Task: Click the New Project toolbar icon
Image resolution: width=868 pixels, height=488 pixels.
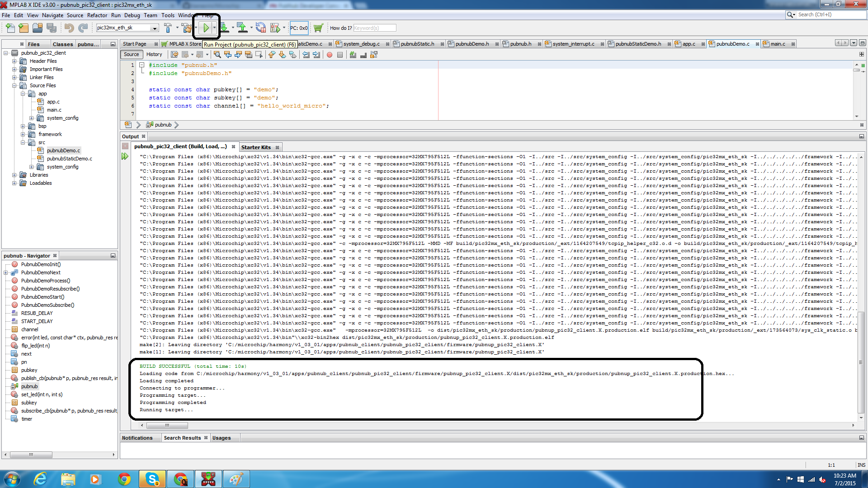Action: pyautogui.click(x=24, y=28)
